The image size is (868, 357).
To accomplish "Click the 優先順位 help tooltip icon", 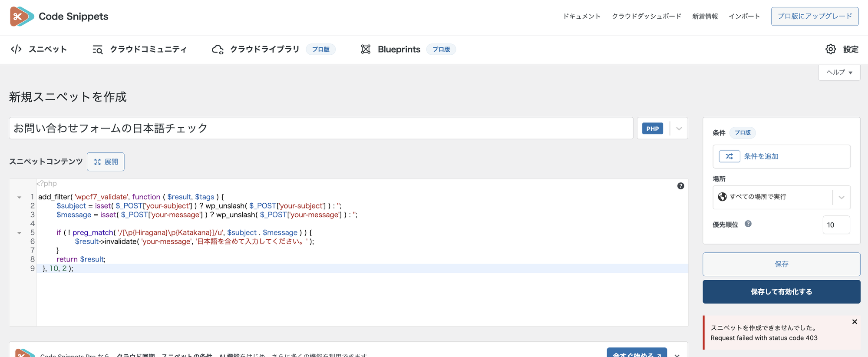I will point(748,224).
